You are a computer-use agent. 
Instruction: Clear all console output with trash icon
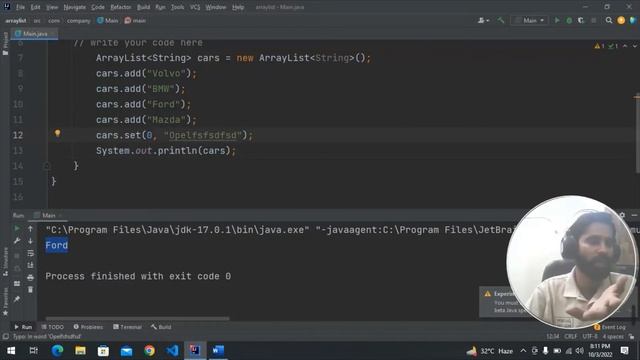pyautogui.click(x=31, y=289)
